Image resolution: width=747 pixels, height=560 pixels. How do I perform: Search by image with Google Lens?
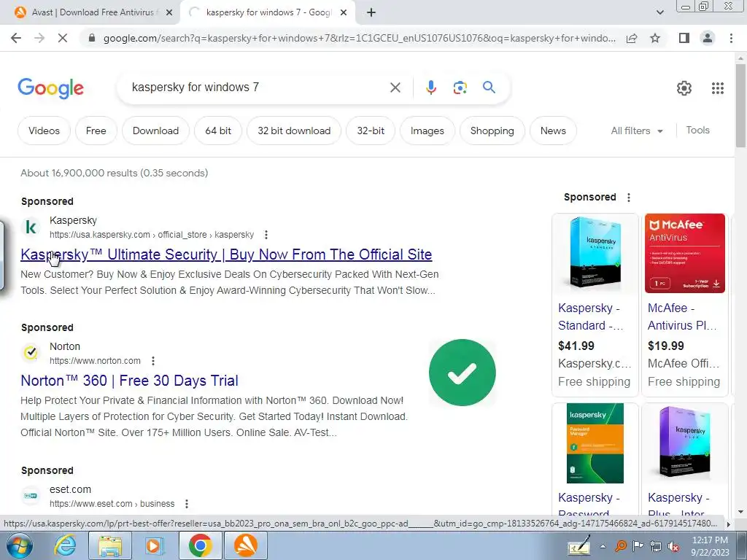coord(460,87)
